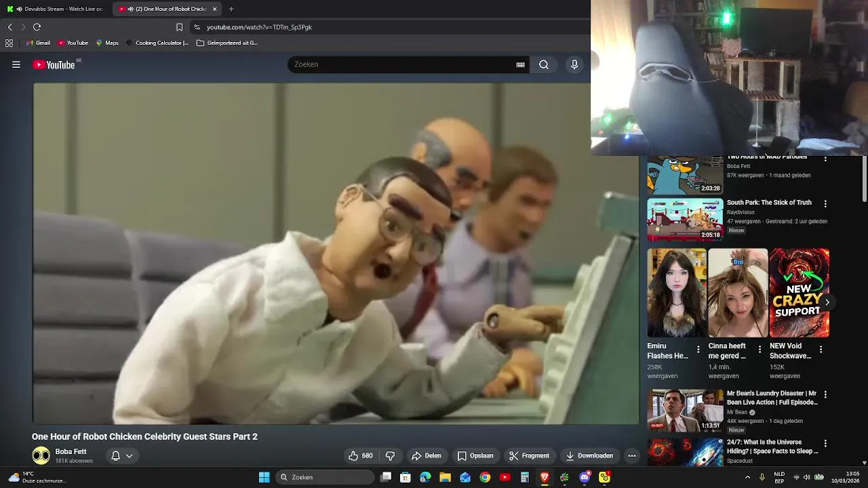Open Microsoft Store from taskbar
Image resolution: width=868 pixels, height=488 pixels.
click(x=406, y=477)
